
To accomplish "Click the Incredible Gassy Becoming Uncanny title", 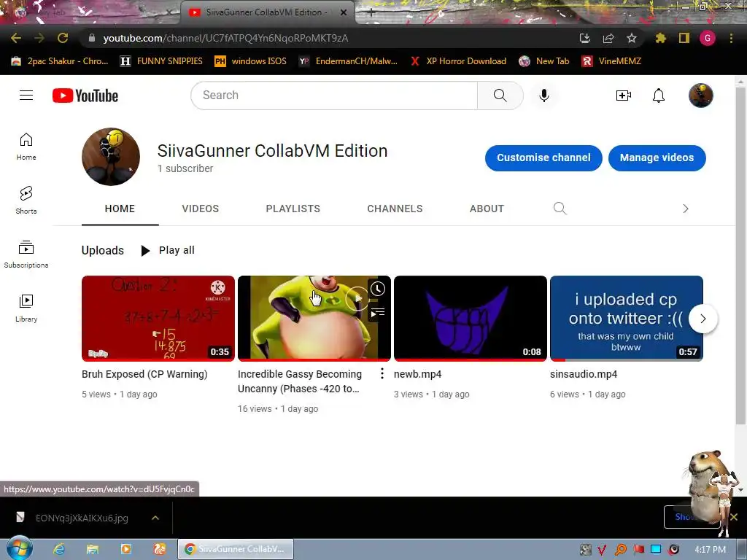I will 300,381.
